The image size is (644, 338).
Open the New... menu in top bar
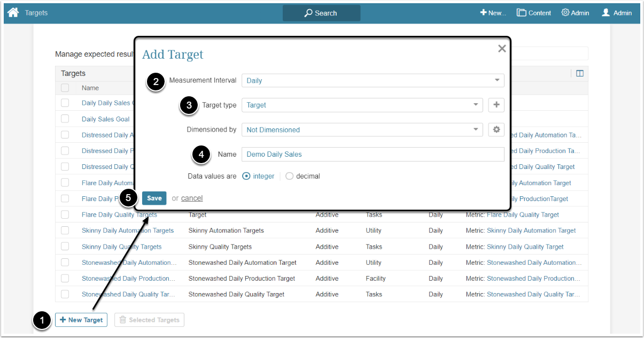point(493,13)
